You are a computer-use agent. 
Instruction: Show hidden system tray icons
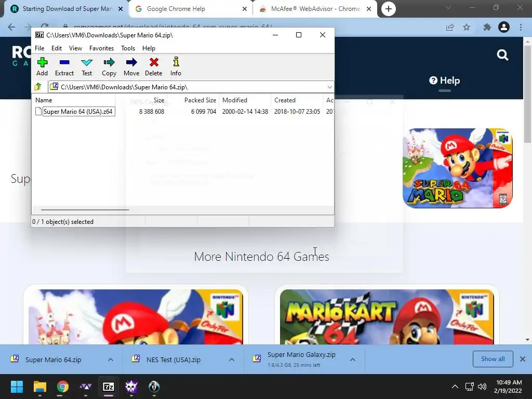tap(455, 387)
